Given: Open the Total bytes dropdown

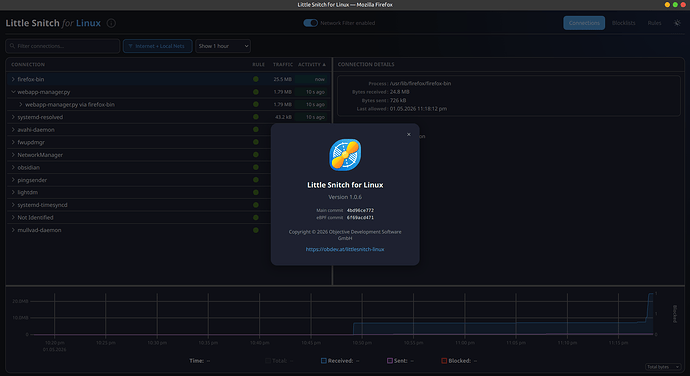Looking at the screenshot, I should click(x=663, y=367).
